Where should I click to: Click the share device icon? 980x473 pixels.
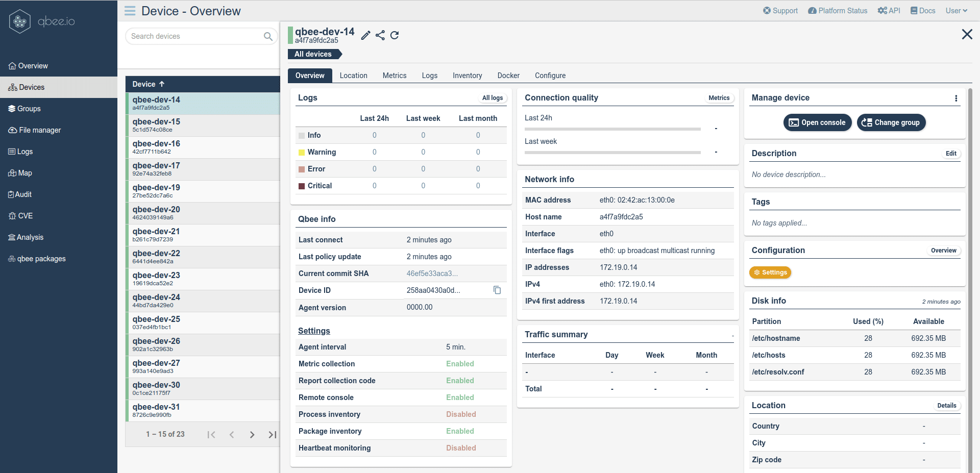(x=380, y=35)
